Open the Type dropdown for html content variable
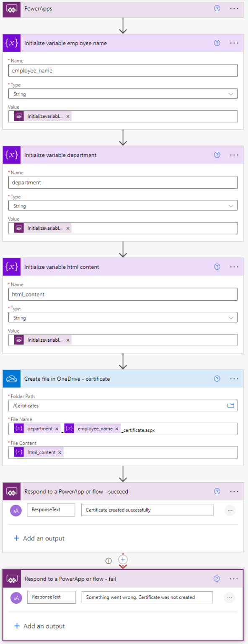 click(230, 317)
